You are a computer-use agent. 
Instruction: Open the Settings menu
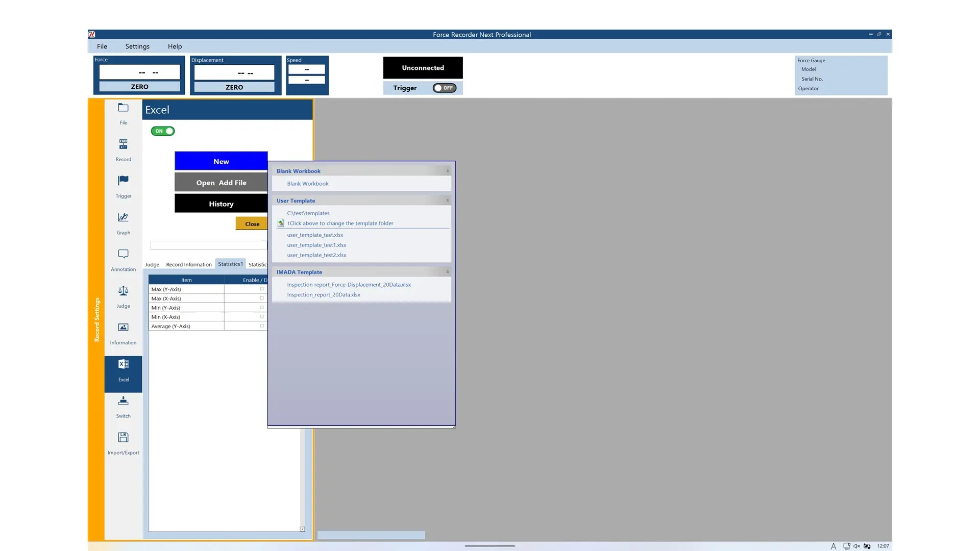[x=137, y=46]
